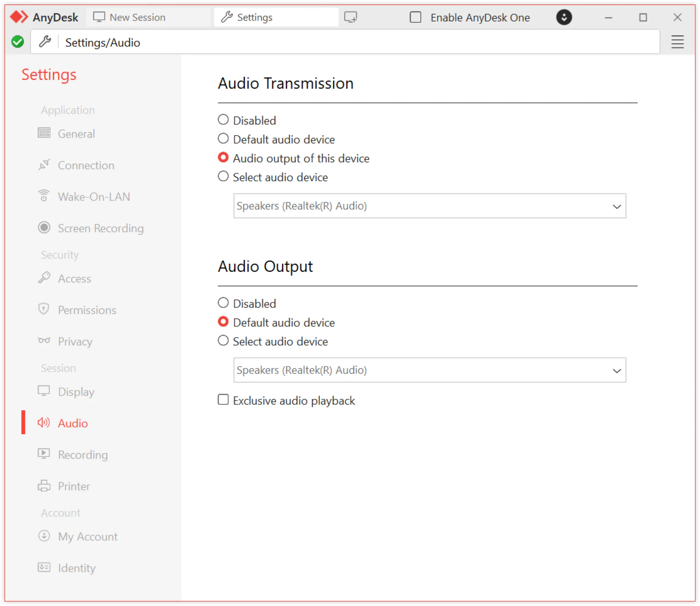700x606 pixels.
Task: Switch to the New Session tab
Action: pos(137,17)
